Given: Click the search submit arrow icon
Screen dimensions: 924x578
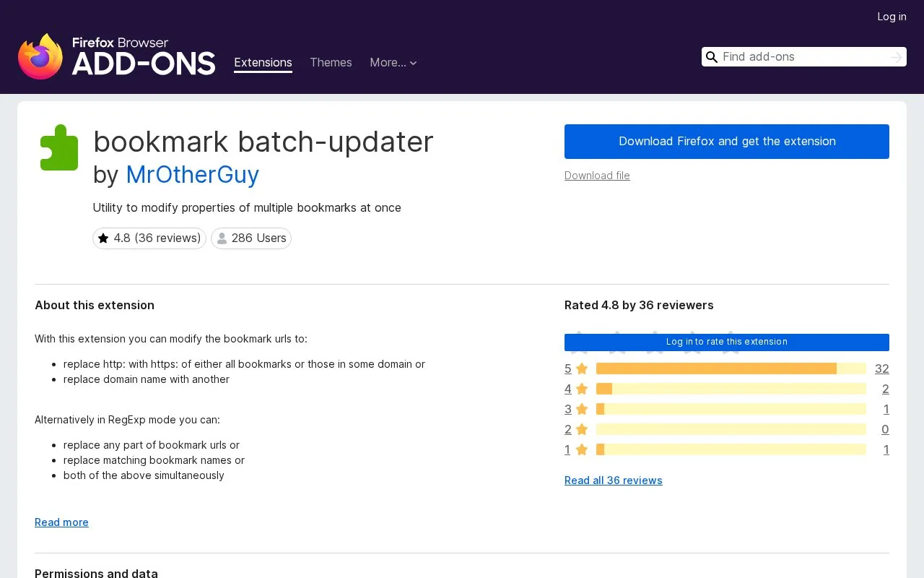Looking at the screenshot, I should pyautogui.click(x=896, y=57).
